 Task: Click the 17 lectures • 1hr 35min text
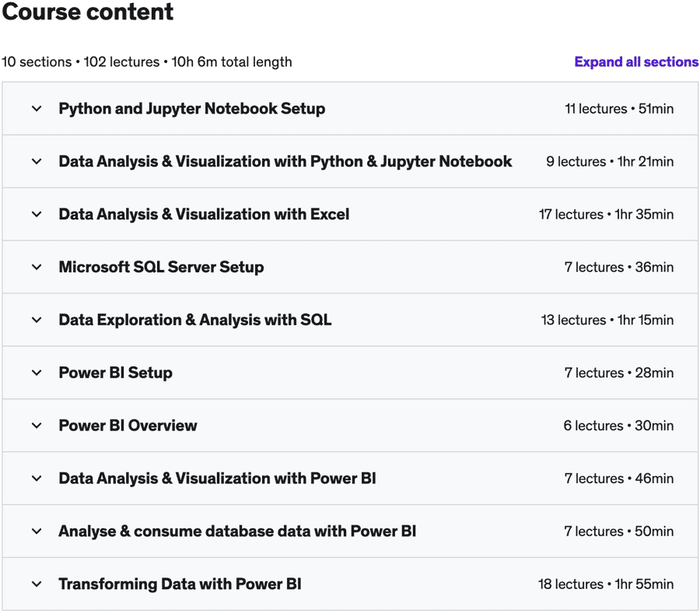[x=606, y=214]
